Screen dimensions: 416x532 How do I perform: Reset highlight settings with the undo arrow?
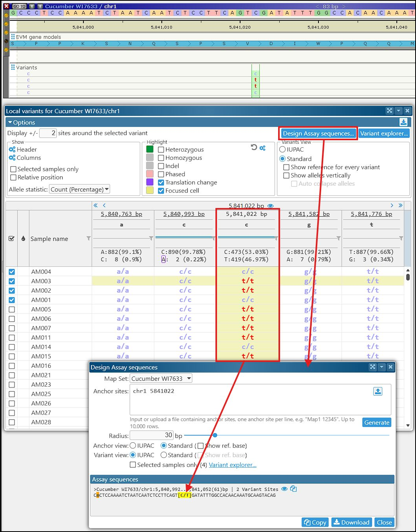pos(254,147)
